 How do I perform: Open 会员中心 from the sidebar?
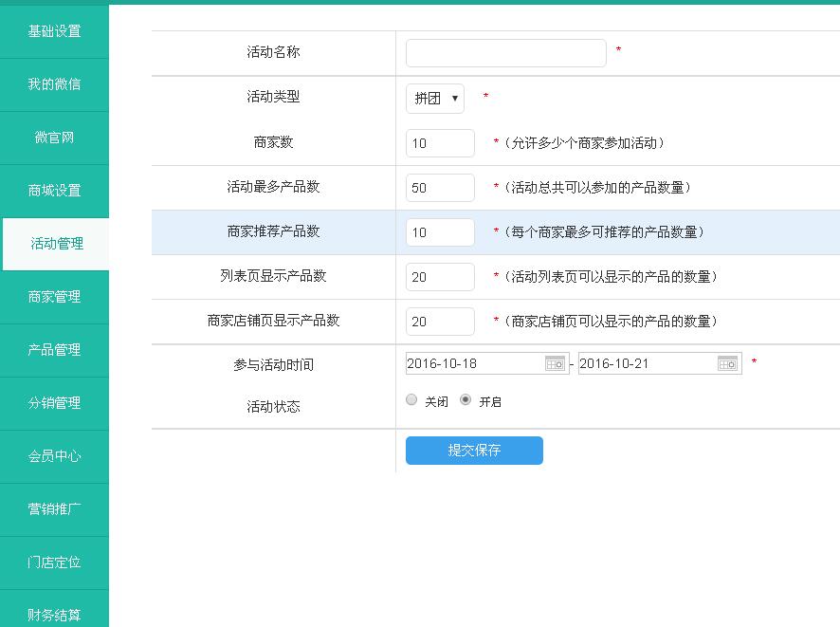[x=54, y=456]
